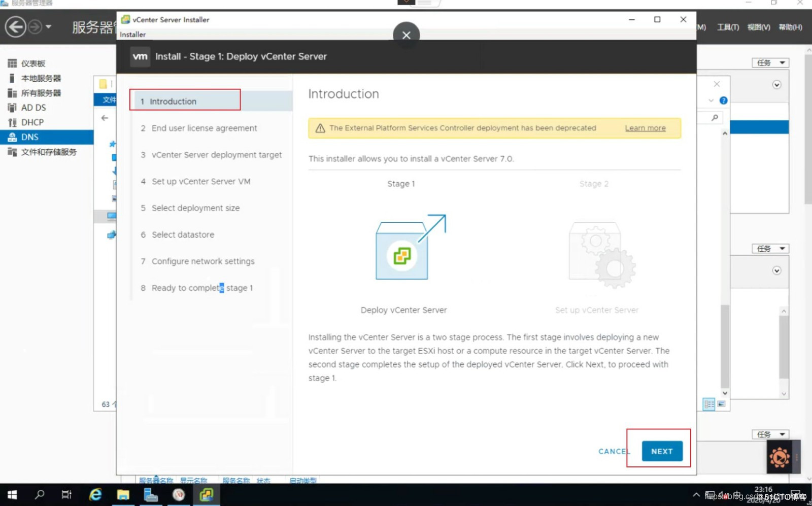Image resolution: width=812 pixels, height=506 pixels.
Task: Click Server Manager's forward arrow button
Action: pyautogui.click(x=35, y=26)
